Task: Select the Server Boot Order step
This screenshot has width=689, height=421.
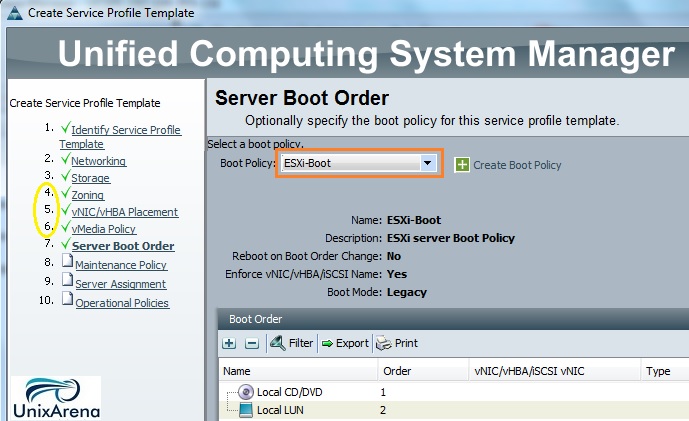Action: (123, 246)
